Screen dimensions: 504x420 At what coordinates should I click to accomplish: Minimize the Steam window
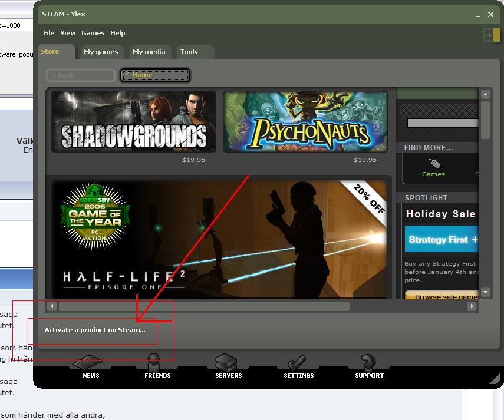coord(478,15)
